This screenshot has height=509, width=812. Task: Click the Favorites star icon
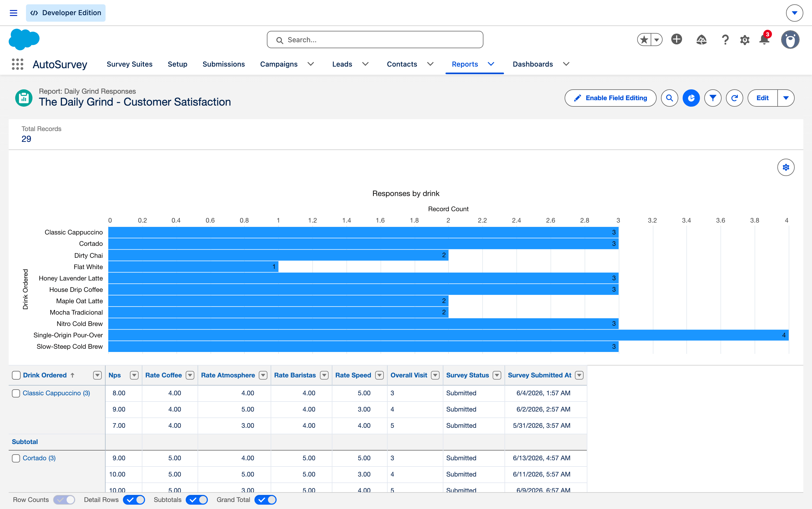pyautogui.click(x=644, y=40)
